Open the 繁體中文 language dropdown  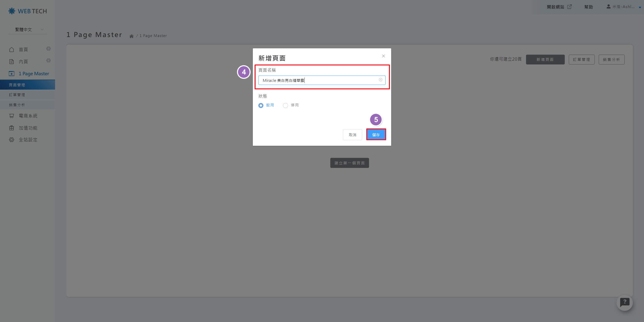28,29
